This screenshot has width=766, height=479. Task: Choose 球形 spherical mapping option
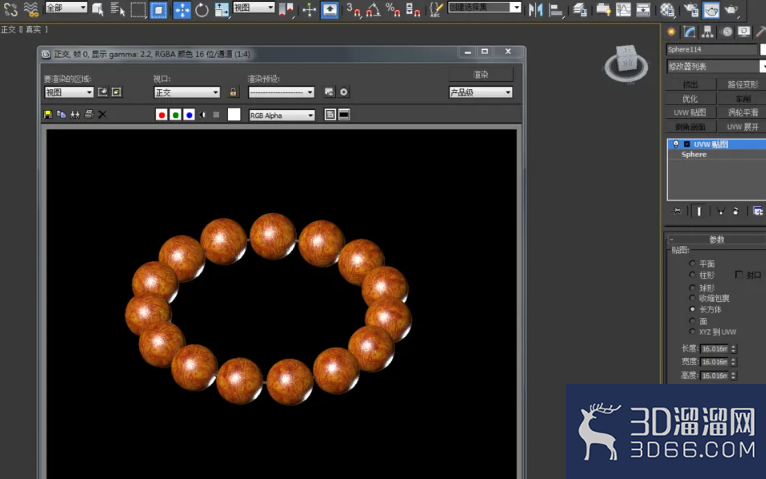click(x=692, y=288)
